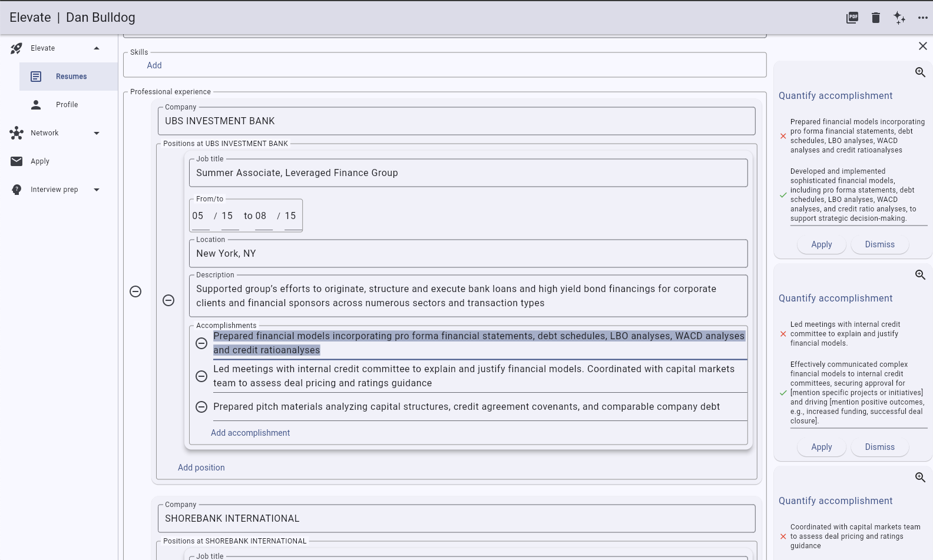Go to Profile in the sidebar
The image size is (933, 560).
point(67,105)
